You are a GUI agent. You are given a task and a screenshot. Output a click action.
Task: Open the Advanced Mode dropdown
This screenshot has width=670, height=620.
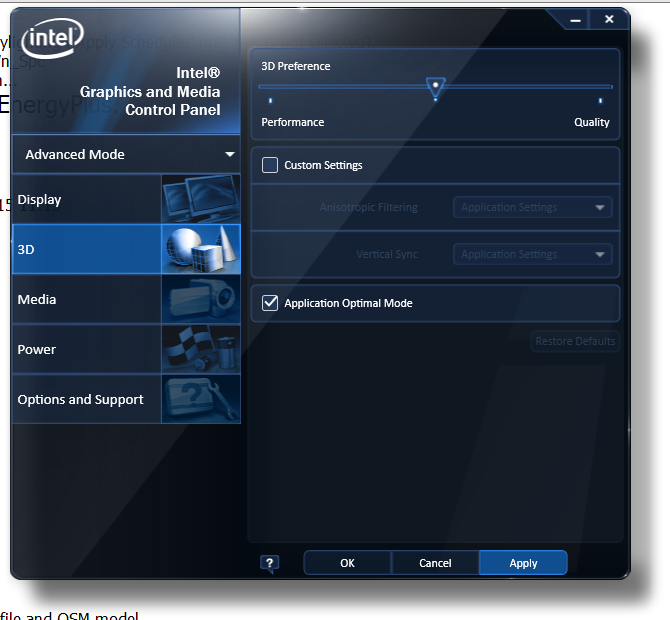[126, 154]
